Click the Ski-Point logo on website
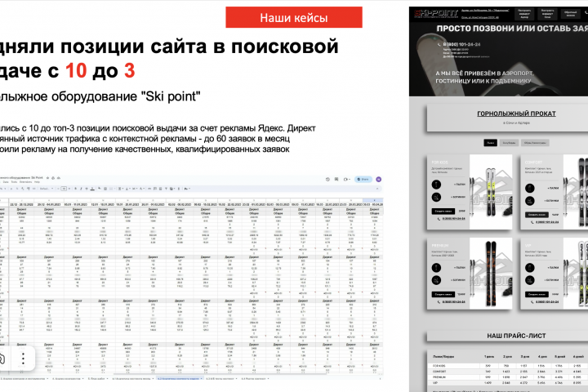Viewport: 588px width, 392px height. pyautogui.click(x=436, y=14)
